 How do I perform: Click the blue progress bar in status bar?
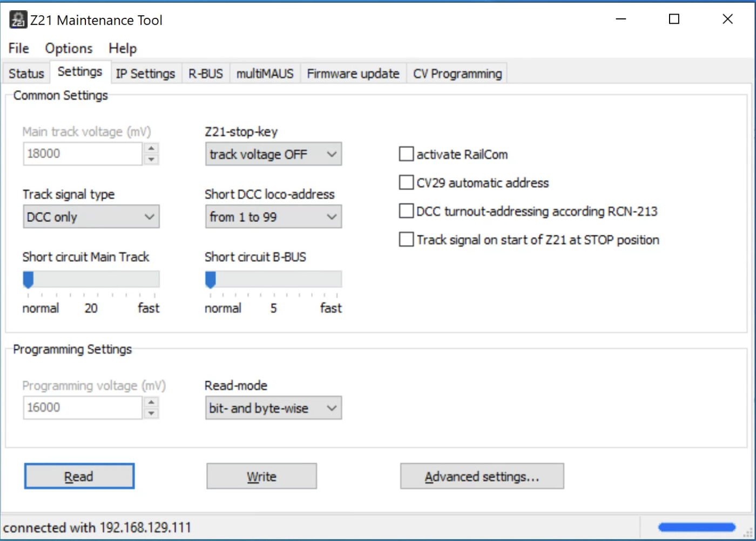coord(697,527)
